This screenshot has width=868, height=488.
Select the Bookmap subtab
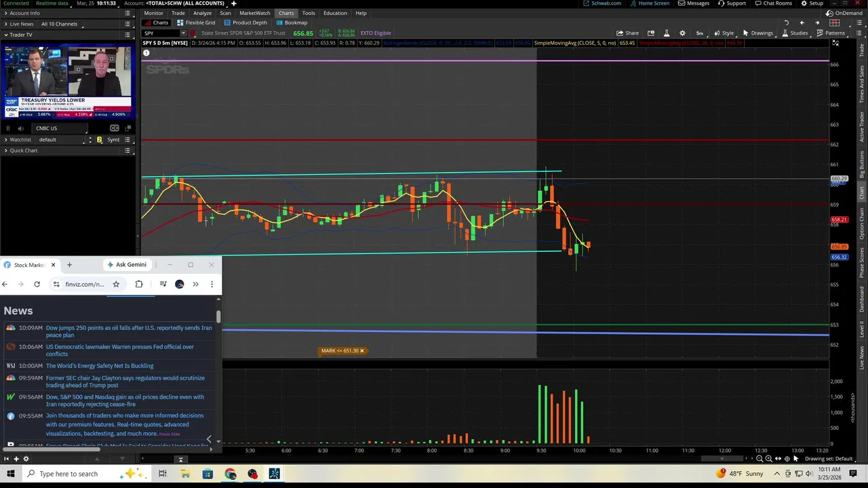(292, 22)
